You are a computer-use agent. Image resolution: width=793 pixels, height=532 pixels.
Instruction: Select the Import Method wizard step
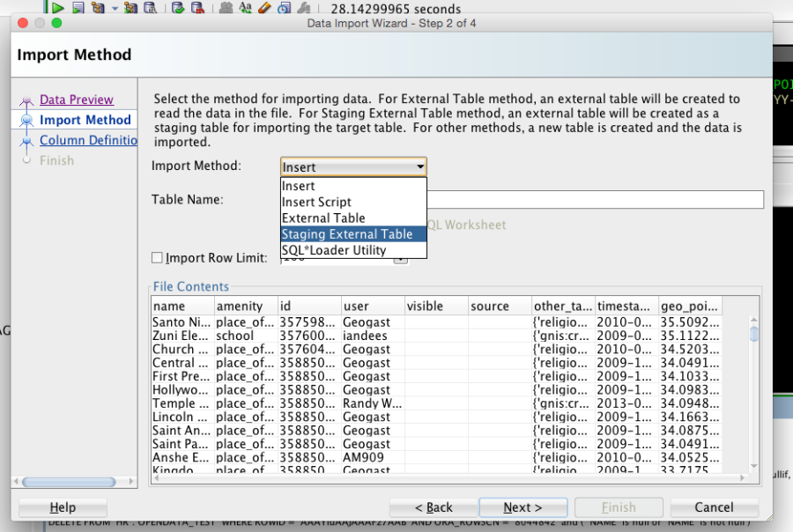pyautogui.click(x=85, y=120)
